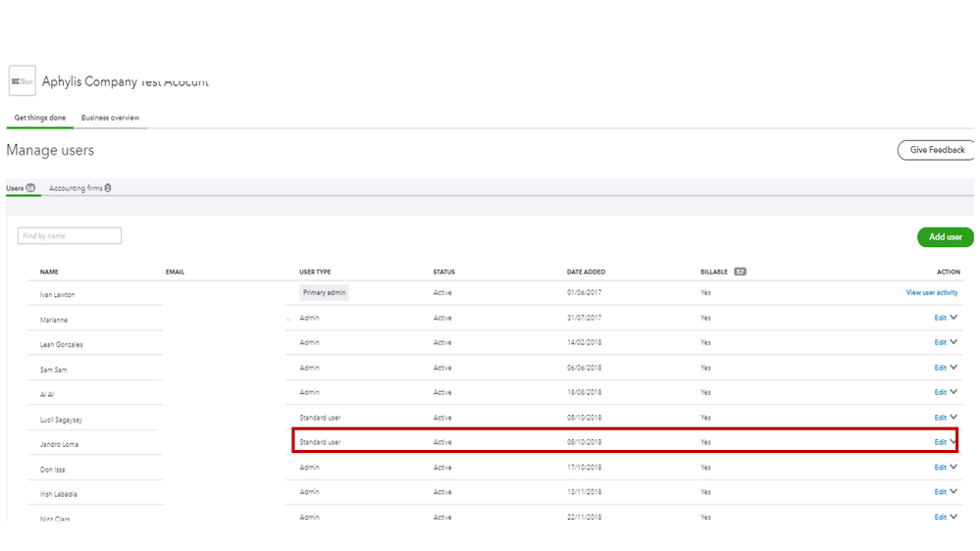Click the DATE ADDED column header
The width and height of the screenshot is (980, 551).
586,272
